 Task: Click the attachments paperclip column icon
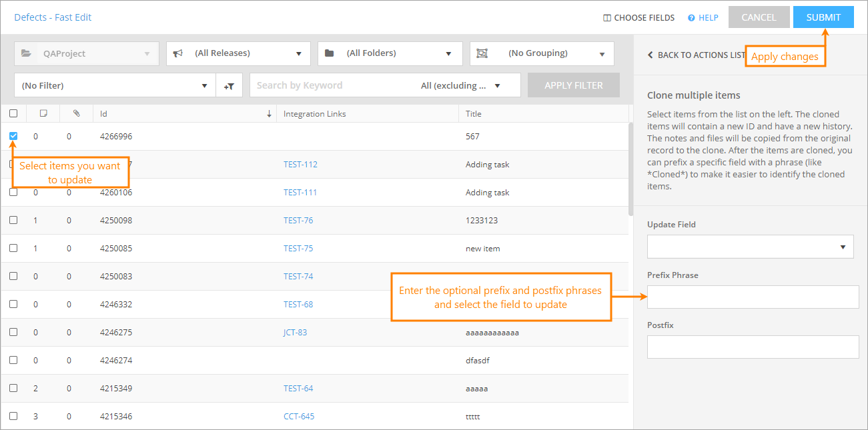point(76,113)
